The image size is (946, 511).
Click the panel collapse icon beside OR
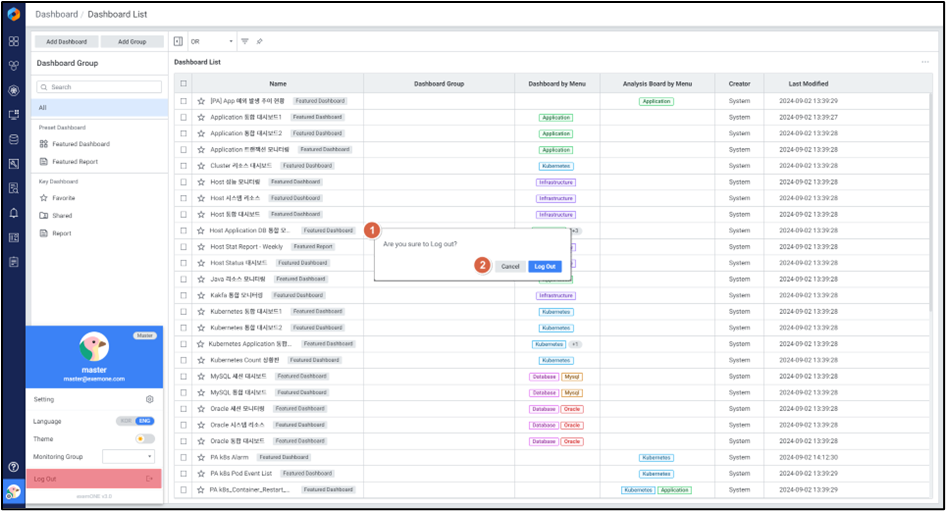tap(178, 42)
